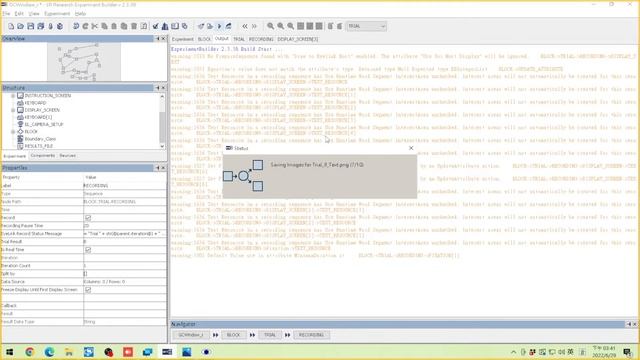The height and width of the screenshot is (360, 640).
Task: Click the Structure tree scroll-down arrow
Action: [x=162, y=146]
